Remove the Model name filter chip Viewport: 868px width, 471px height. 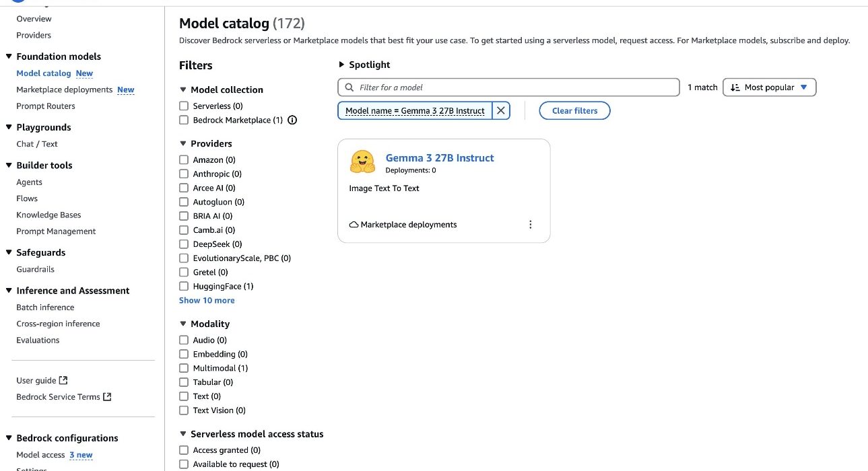[x=501, y=110]
